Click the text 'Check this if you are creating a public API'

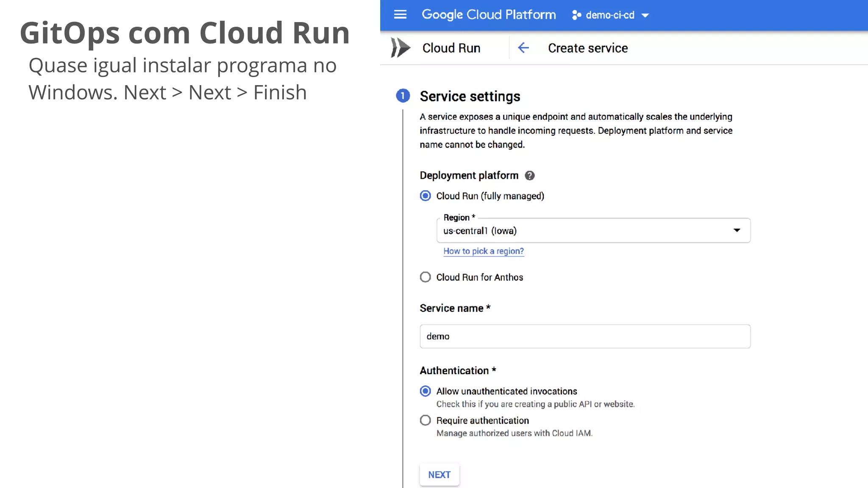[x=514, y=404]
